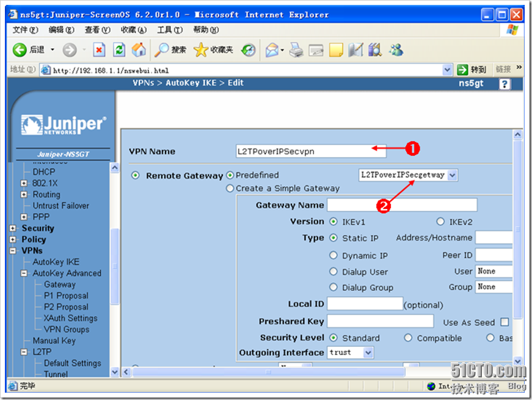Open the 编辑(E) menu
This screenshot has height=400, width=532.
[x=62, y=30]
